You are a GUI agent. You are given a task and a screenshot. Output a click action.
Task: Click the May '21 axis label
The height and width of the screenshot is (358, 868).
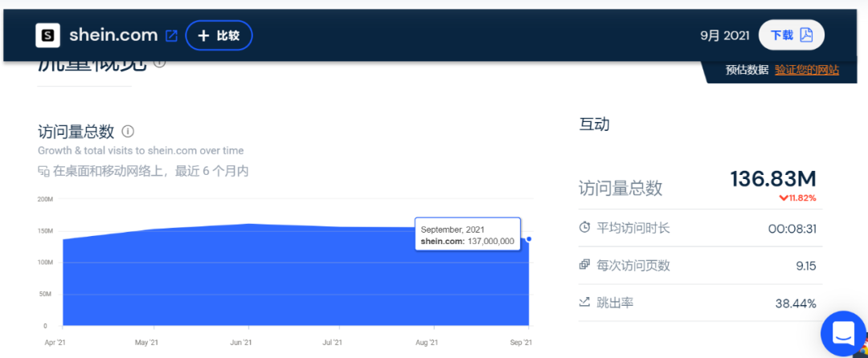147,343
